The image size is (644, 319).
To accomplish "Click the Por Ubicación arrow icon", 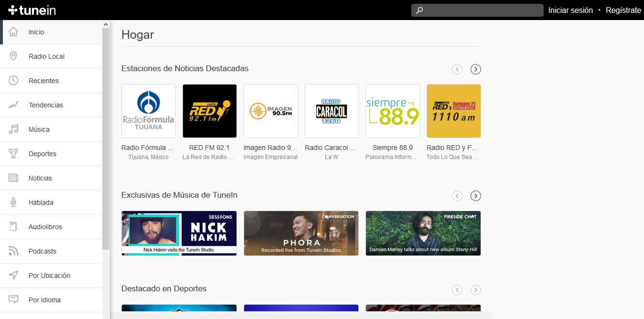I will click(13, 276).
